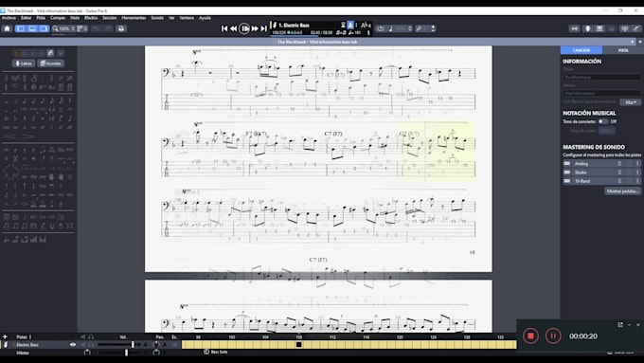Viewport: 644px width, 363px height.
Task: Click the Electric Bass pan knob
Action: [x=156, y=344]
